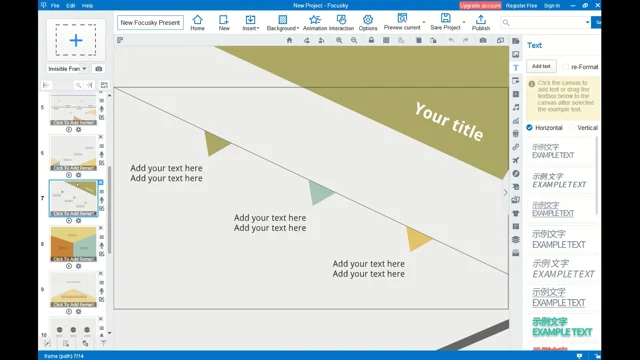
Task: Toggle the re-Format checkbox
Action: click(x=565, y=67)
